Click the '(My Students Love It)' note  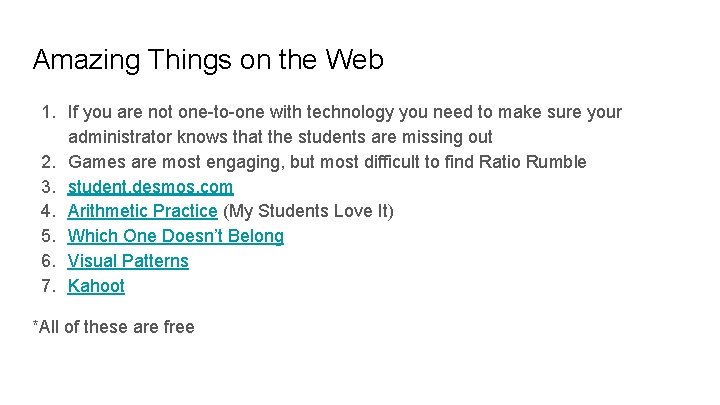308,211
